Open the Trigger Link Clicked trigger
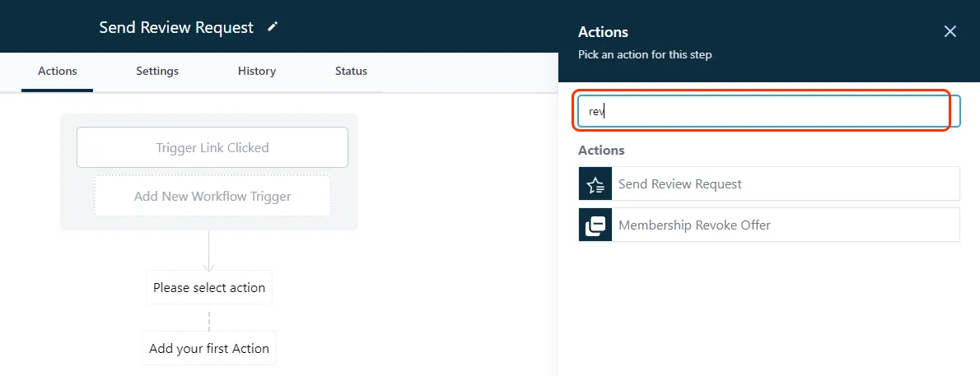Image resolution: width=980 pixels, height=376 pixels. [212, 148]
